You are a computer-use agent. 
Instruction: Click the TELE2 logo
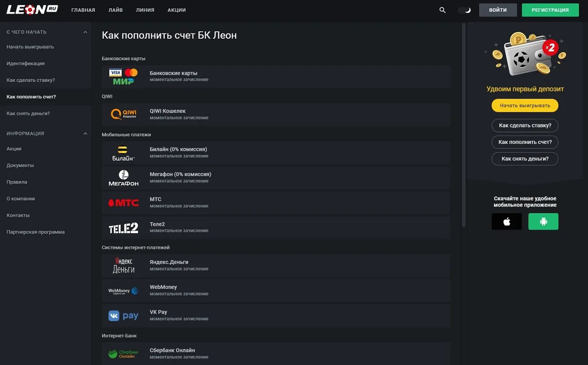(123, 228)
